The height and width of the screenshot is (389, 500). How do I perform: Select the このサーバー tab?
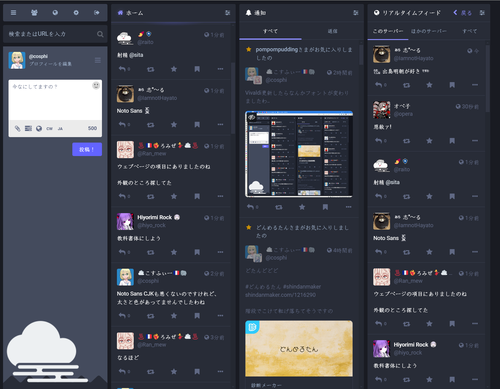tap(388, 31)
